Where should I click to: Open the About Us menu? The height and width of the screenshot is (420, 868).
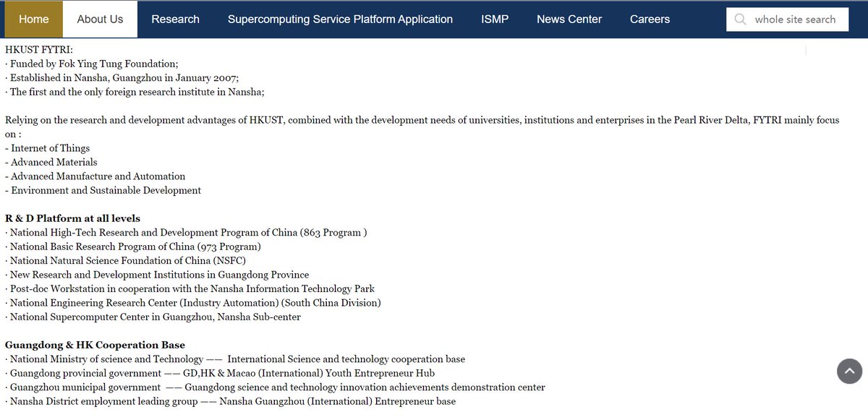(100, 20)
